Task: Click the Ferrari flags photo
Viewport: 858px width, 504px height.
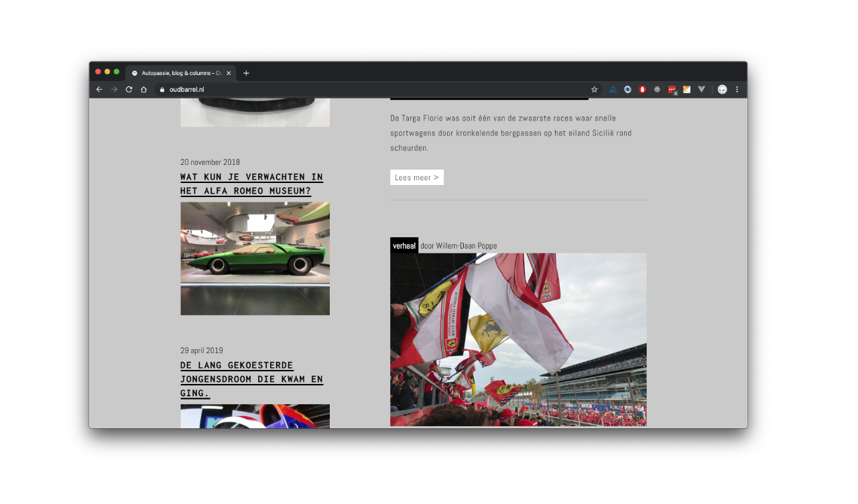Action: [x=518, y=339]
